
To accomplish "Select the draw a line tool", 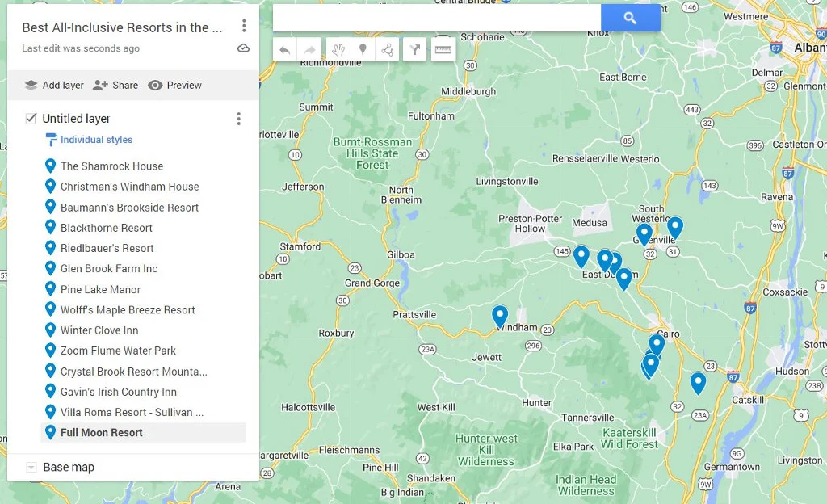I will pos(388,50).
